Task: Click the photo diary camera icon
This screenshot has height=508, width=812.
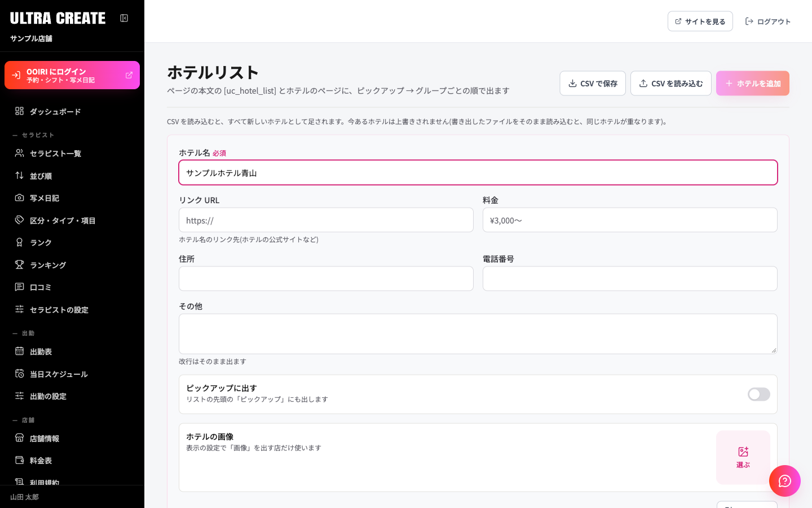Action: pos(19,198)
